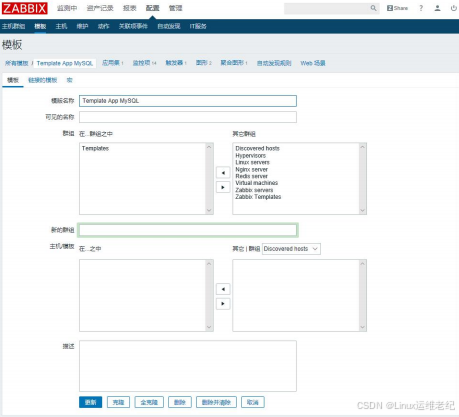Screen dimensions: 459x417
Task: Click scroll-down arrow of 'In groups' list
Action: tap(209, 210)
